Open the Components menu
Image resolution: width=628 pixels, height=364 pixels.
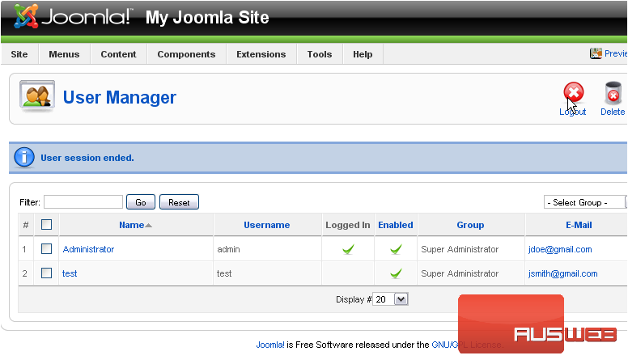pos(186,54)
